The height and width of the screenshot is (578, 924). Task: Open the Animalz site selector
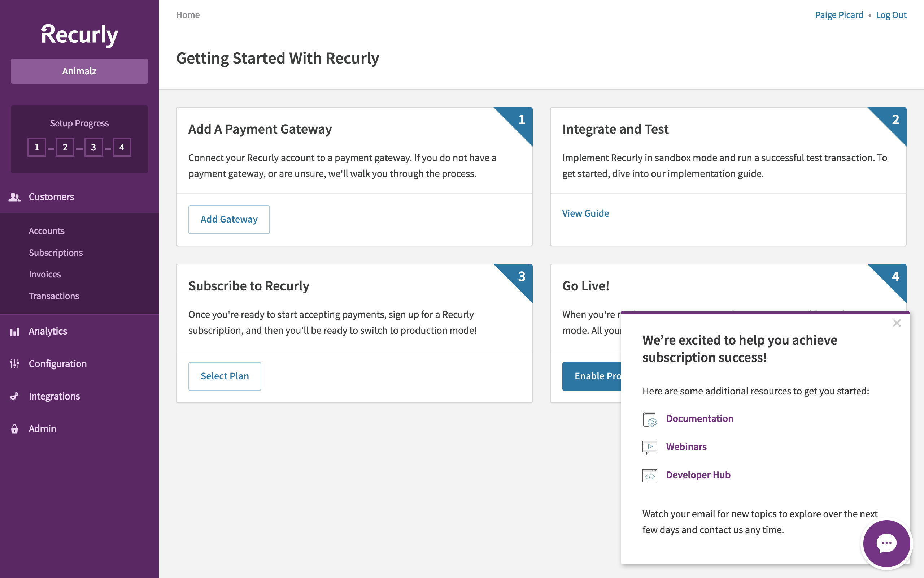click(x=79, y=71)
